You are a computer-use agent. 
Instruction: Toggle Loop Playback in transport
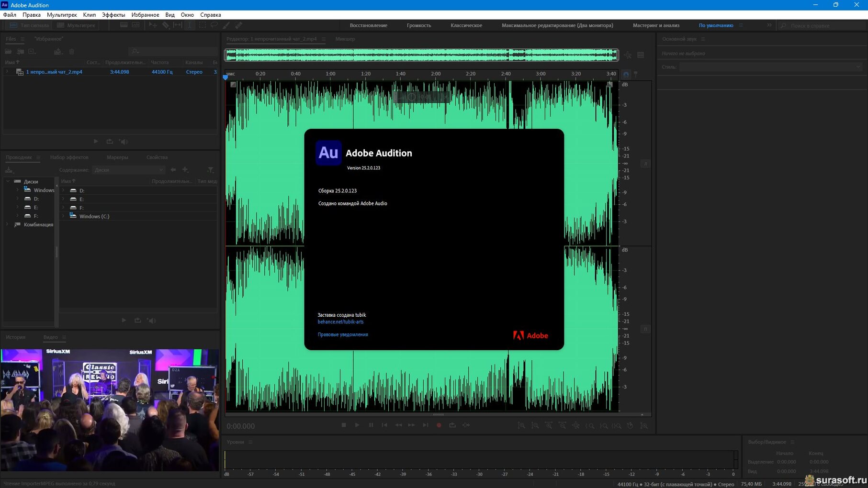click(x=452, y=425)
